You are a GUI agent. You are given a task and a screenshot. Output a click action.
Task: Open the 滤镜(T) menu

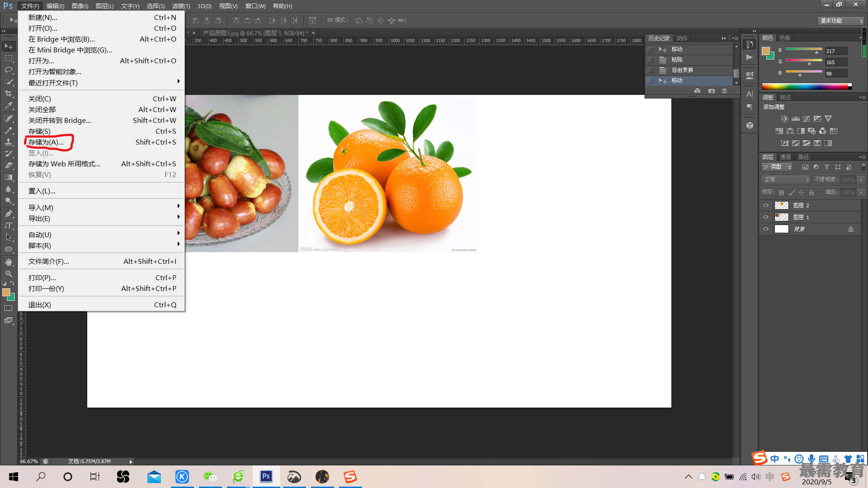point(181,6)
